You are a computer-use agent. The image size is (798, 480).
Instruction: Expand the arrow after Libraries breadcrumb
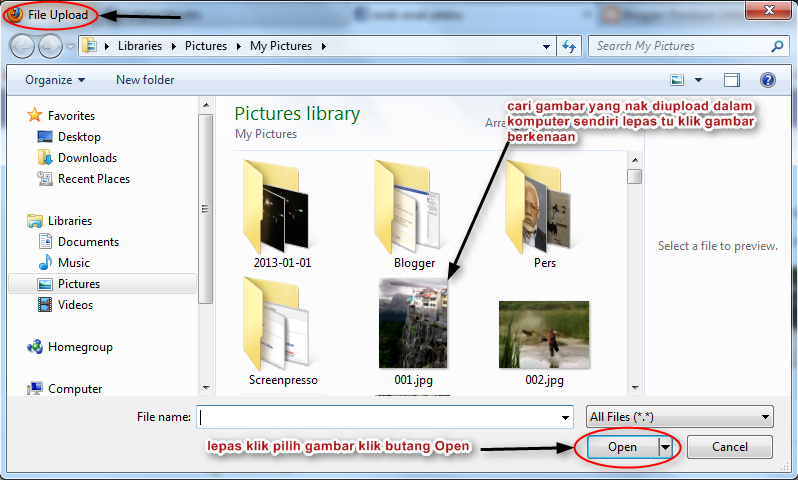pos(174,46)
